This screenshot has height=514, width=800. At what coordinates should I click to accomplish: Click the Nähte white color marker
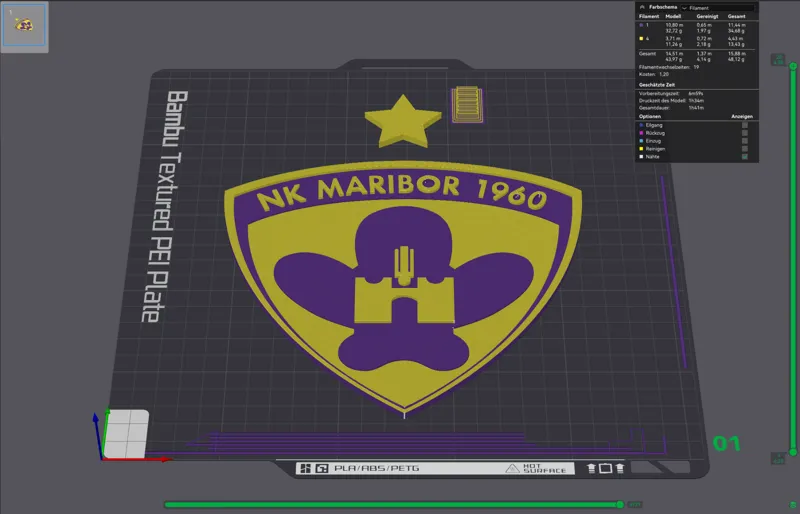[x=641, y=157]
